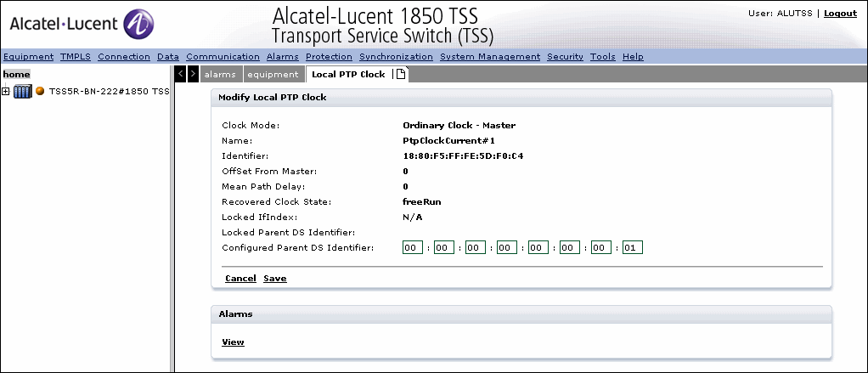
Task: Click N/A Locked IfIndex value
Action: click(413, 217)
